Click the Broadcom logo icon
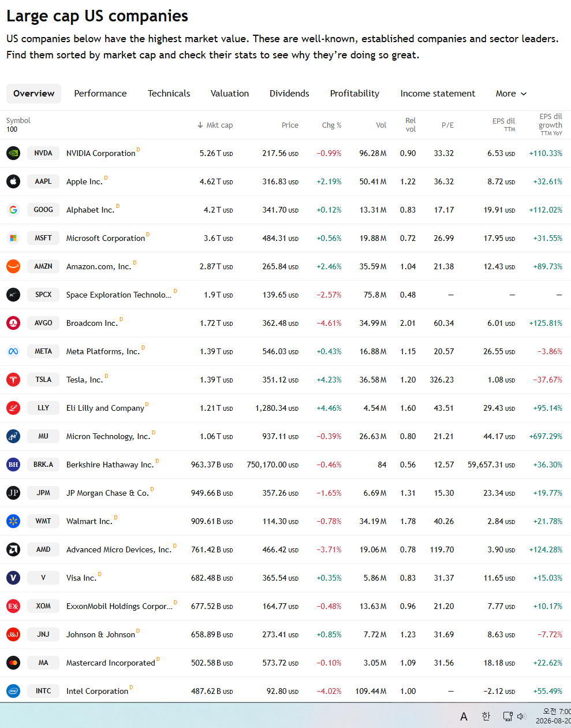 tap(13, 323)
